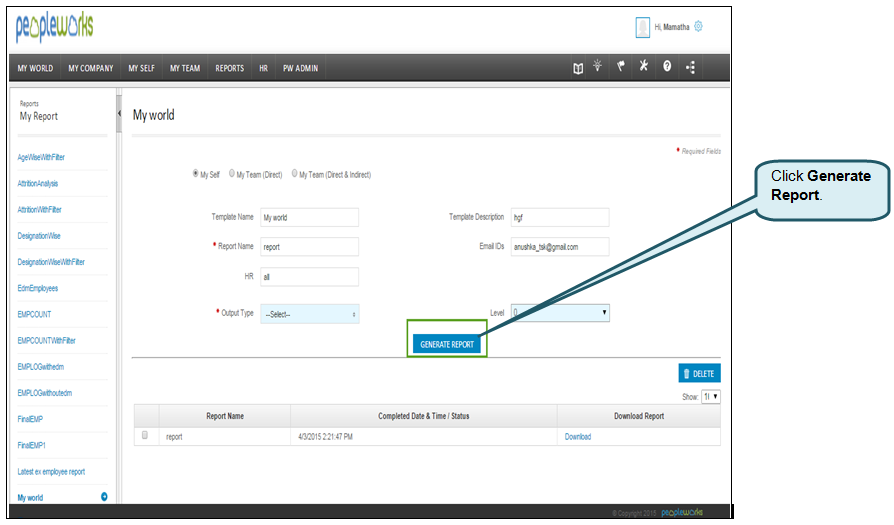Go to the REPORTS menu
This screenshot has height=525, width=894.
(x=229, y=68)
